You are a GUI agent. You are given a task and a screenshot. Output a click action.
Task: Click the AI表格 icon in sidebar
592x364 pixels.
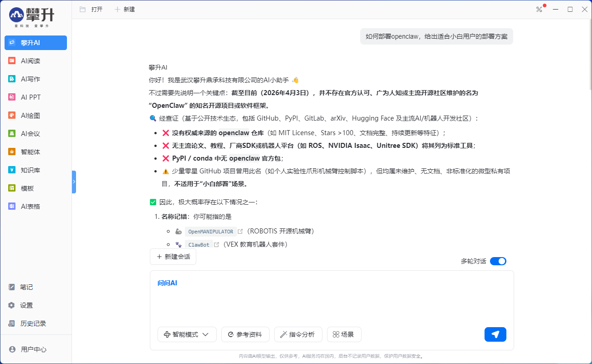(12, 207)
